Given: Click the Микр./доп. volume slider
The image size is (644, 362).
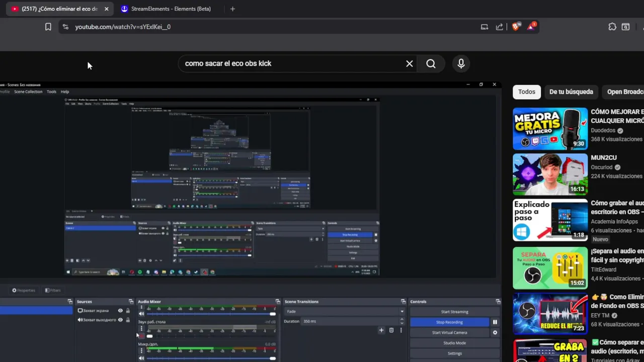Looking at the screenshot, I should tap(211, 358).
